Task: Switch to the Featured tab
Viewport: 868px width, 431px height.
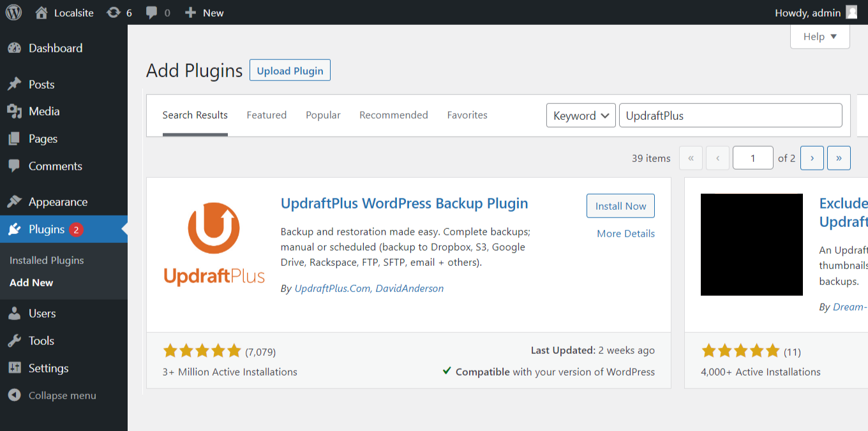Action: (267, 115)
